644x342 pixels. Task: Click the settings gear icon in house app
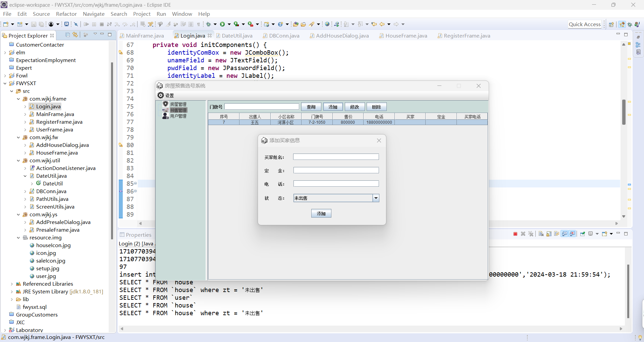tap(161, 95)
